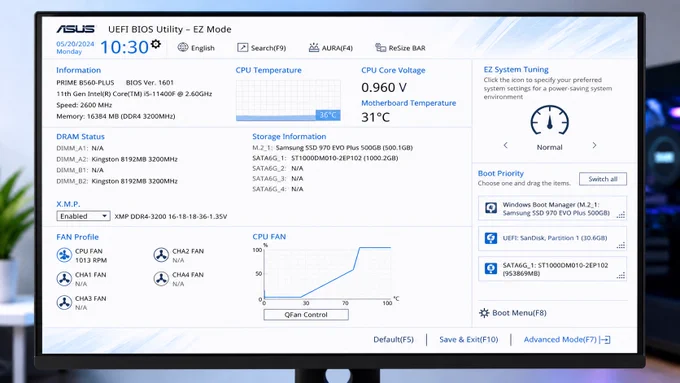Open the English language selector
Viewport: 680px width, 383px height.
tap(196, 48)
